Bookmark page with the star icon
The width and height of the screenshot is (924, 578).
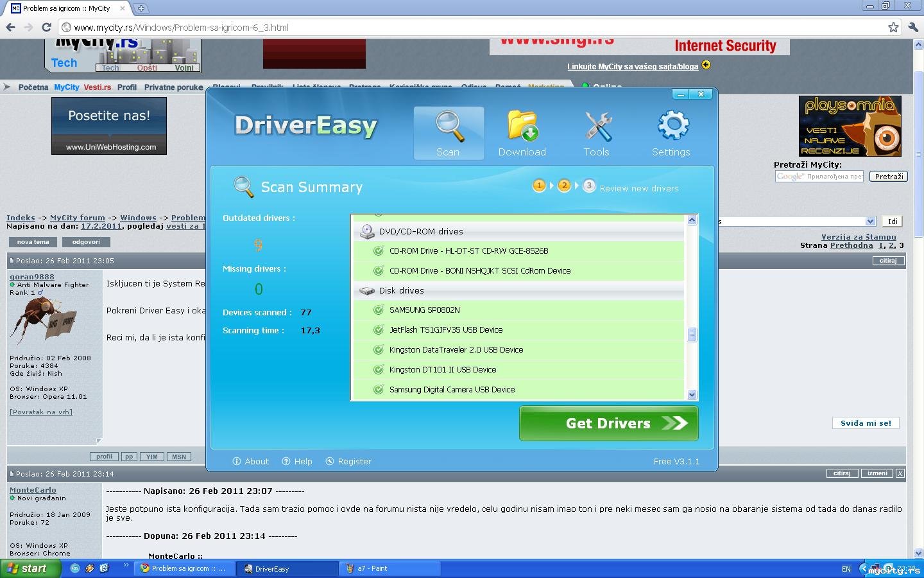893,27
